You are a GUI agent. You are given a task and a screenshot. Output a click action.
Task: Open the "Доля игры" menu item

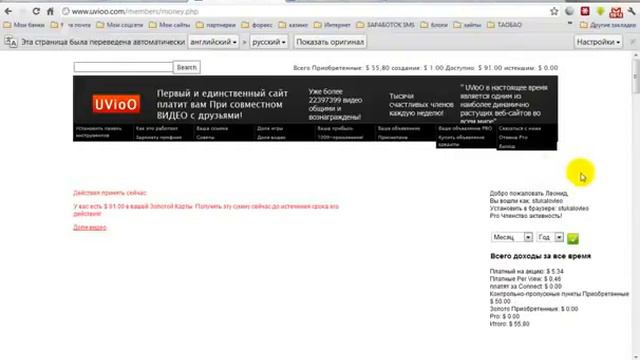coord(270,129)
